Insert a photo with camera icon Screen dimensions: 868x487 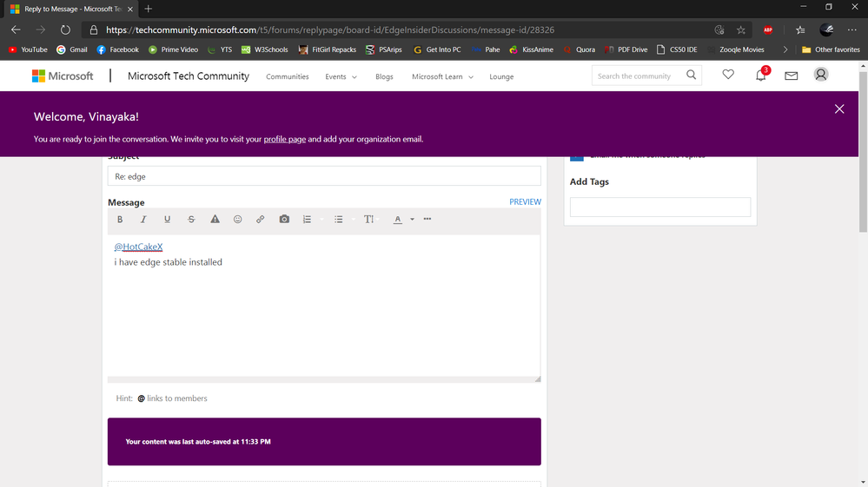[284, 220]
